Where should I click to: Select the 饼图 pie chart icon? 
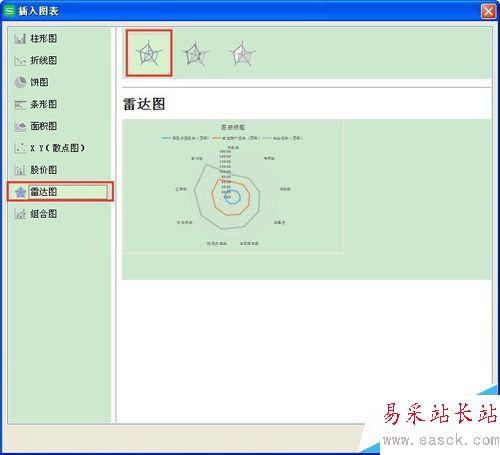(20, 82)
